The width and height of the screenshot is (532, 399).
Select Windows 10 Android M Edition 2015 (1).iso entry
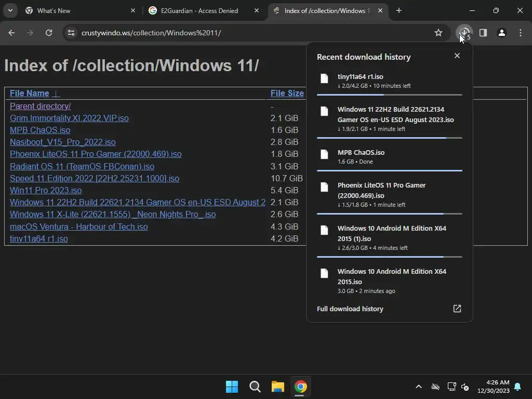point(390,239)
